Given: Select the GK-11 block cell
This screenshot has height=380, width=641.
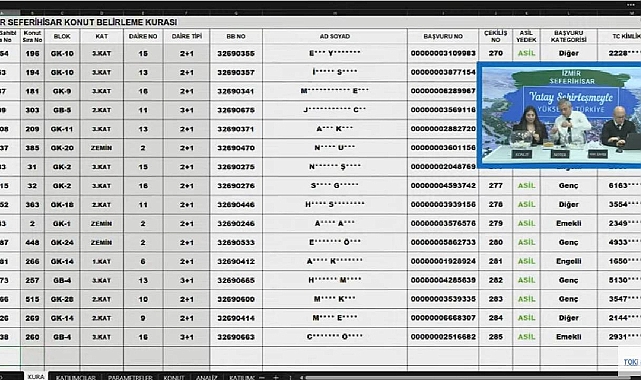Looking at the screenshot, I should 62,129.
